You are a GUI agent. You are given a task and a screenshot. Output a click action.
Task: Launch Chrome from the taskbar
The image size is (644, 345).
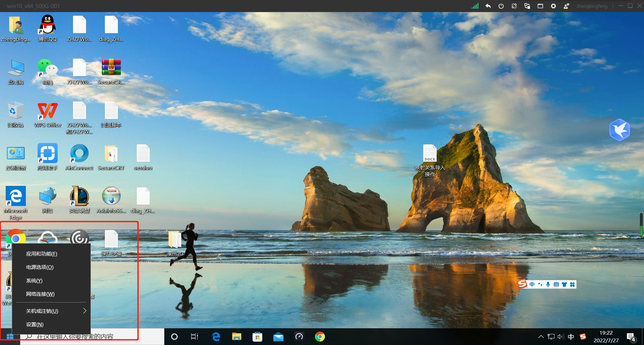click(320, 337)
